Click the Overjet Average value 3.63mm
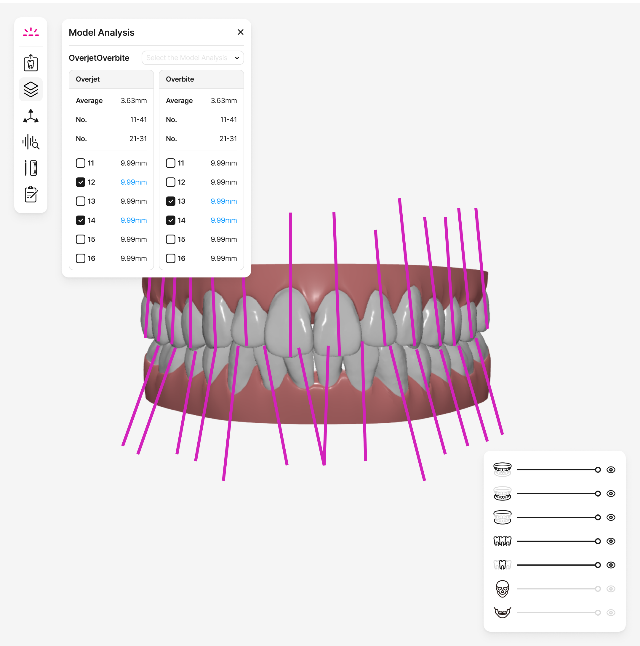The image size is (640, 646). [134, 101]
